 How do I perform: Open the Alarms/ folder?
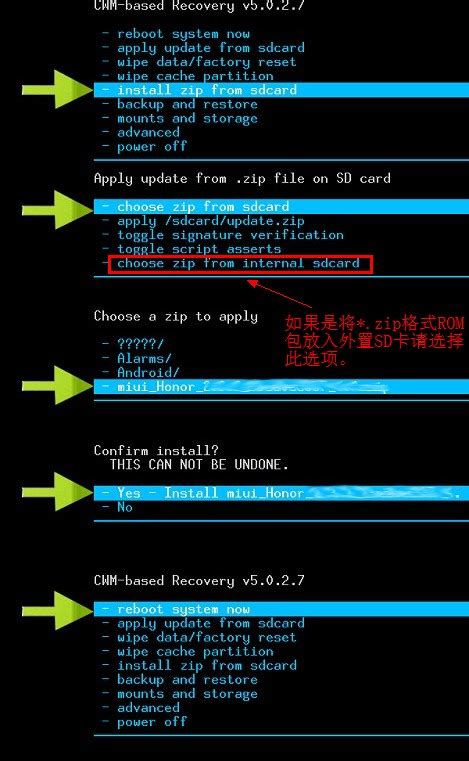click(x=144, y=358)
